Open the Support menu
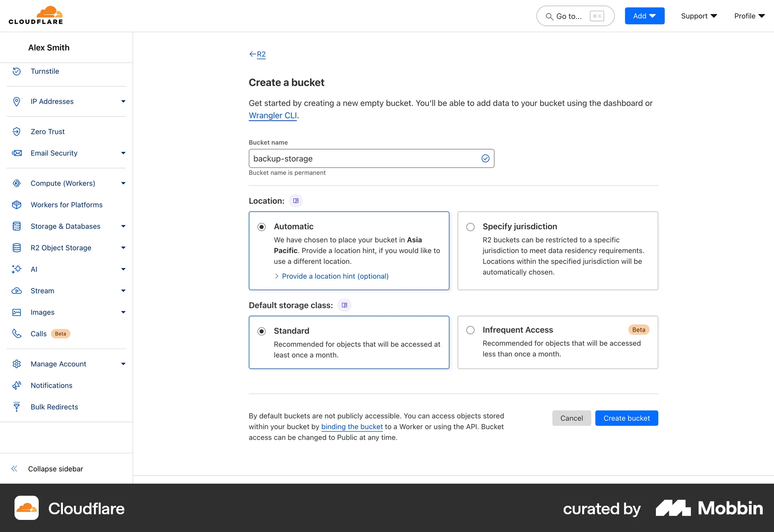Viewport: 774px width, 532px height. point(699,16)
